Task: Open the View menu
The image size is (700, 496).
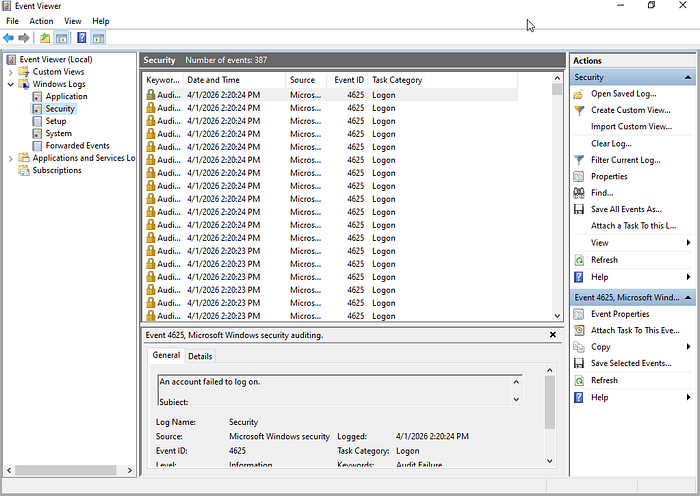Action: coord(72,21)
